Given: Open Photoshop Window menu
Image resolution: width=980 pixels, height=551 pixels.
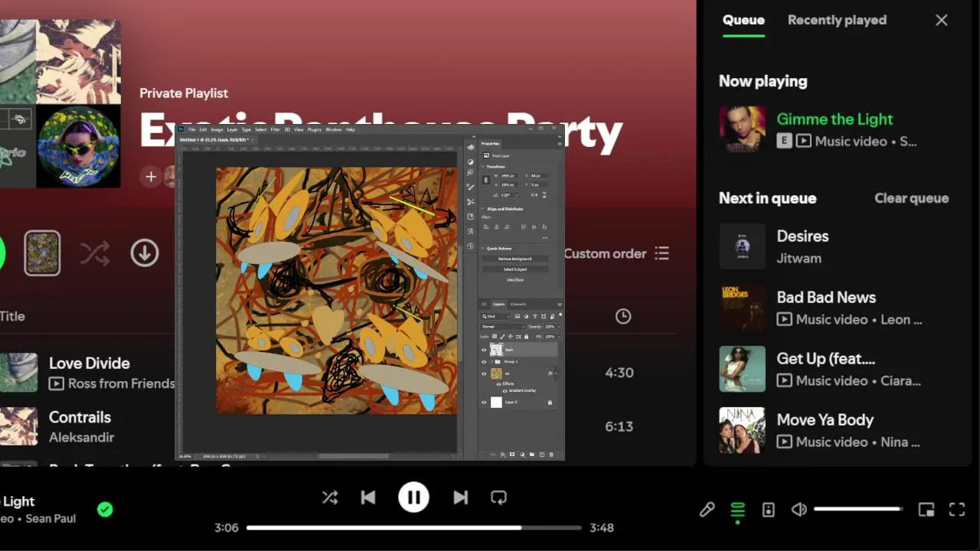Looking at the screenshot, I should [x=333, y=129].
